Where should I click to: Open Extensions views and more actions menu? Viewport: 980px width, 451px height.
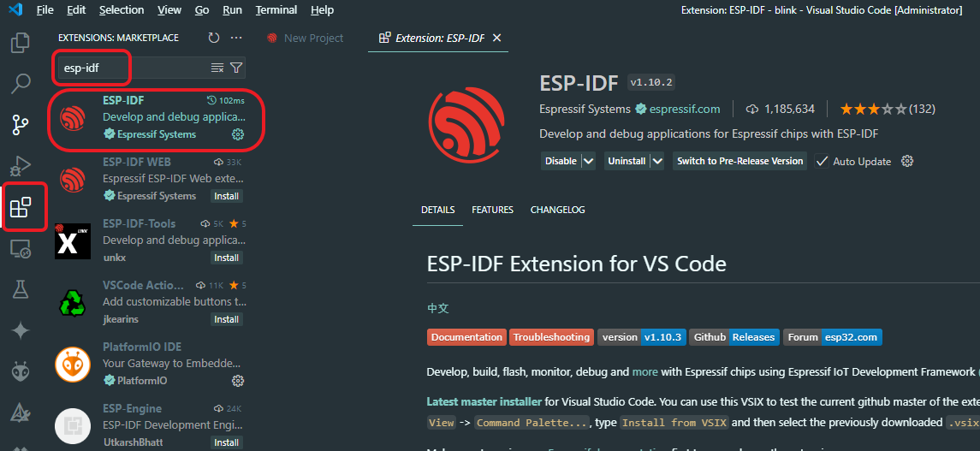pos(236,39)
